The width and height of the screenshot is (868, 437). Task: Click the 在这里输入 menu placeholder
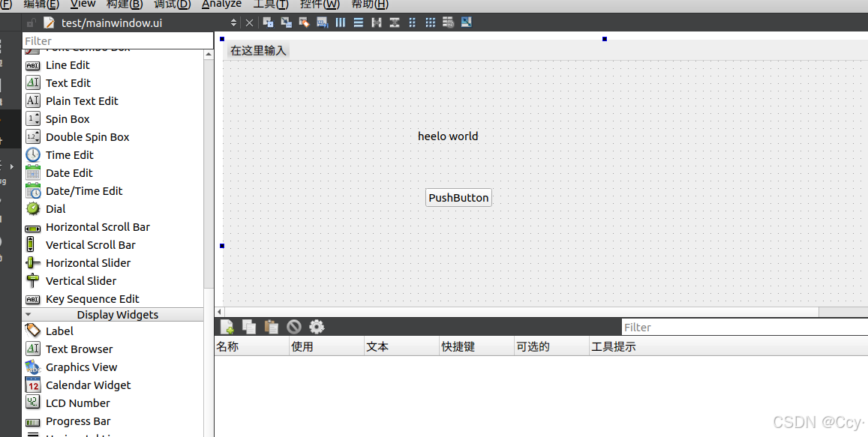[x=258, y=50]
